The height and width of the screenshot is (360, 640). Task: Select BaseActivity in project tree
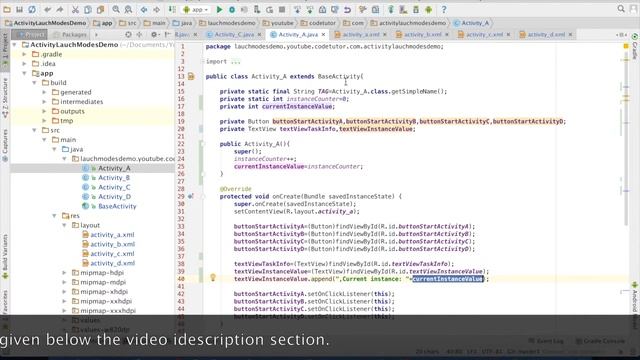click(117, 206)
